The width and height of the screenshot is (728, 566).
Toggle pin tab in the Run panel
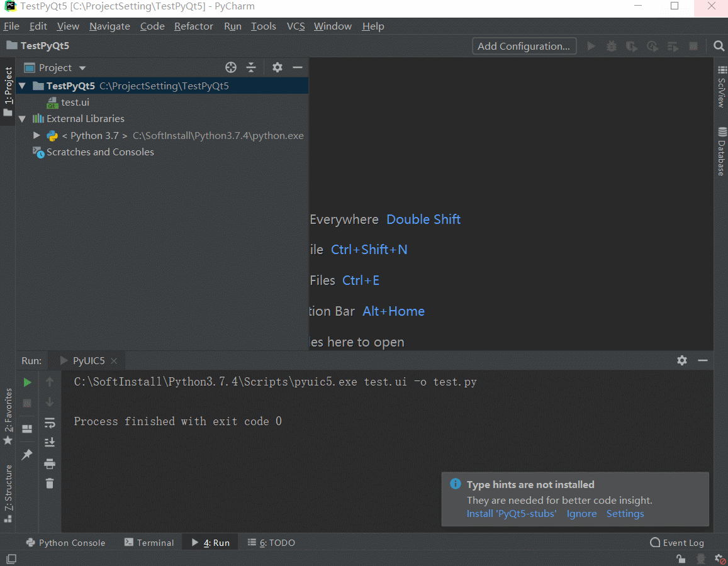tap(27, 454)
